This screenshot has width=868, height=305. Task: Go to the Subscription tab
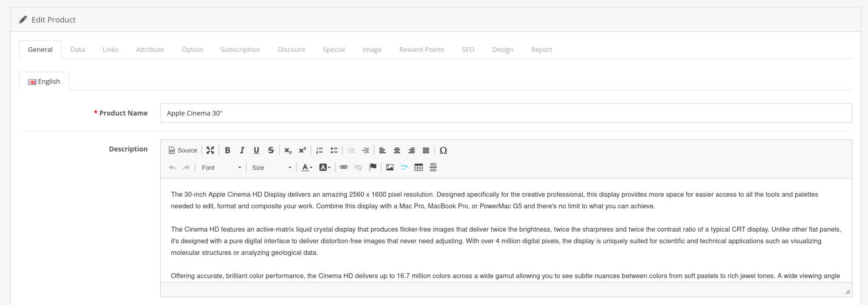[240, 49]
